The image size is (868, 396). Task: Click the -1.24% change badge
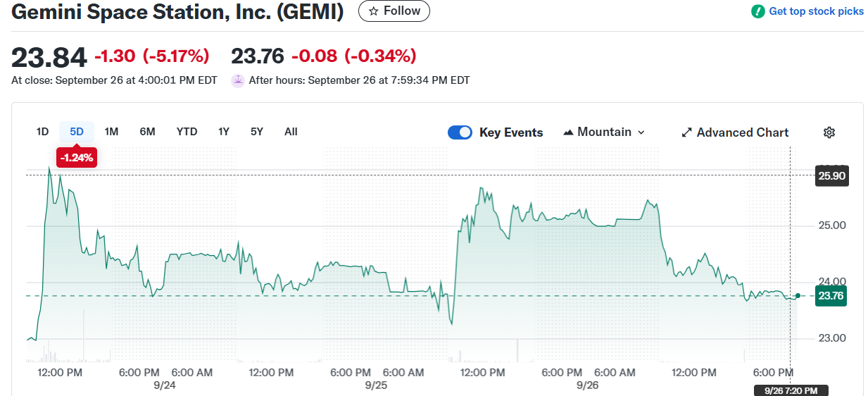click(x=77, y=158)
